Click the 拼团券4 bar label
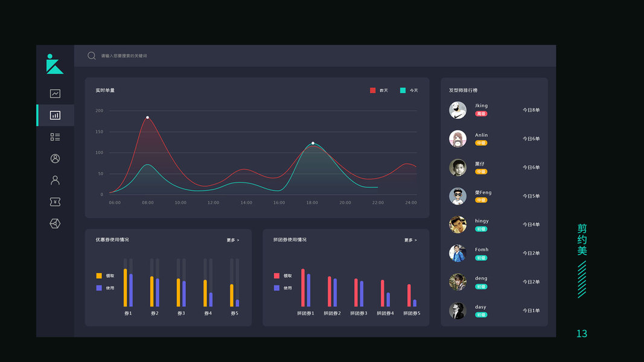This screenshot has height=362, width=644. 385,313
